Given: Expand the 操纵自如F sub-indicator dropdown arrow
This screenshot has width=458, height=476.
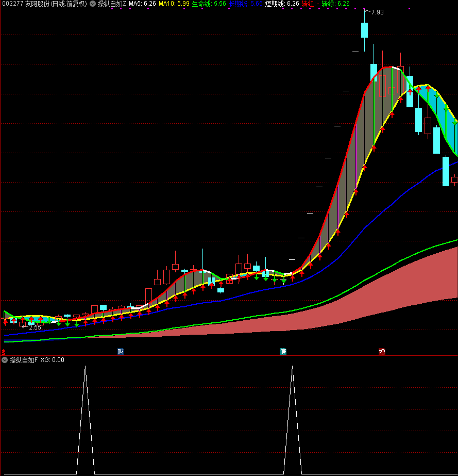Looking at the screenshot, I should [5, 360].
